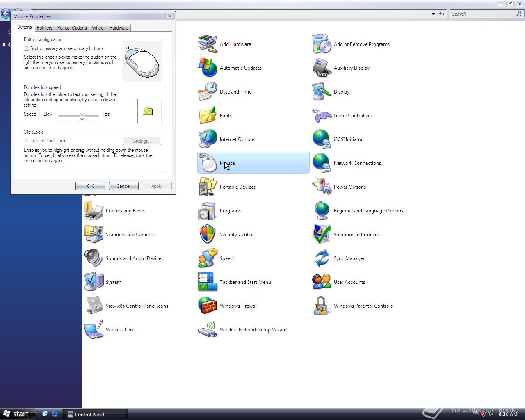Open Regional and Language Options icon
525x420 pixels.
(322, 211)
